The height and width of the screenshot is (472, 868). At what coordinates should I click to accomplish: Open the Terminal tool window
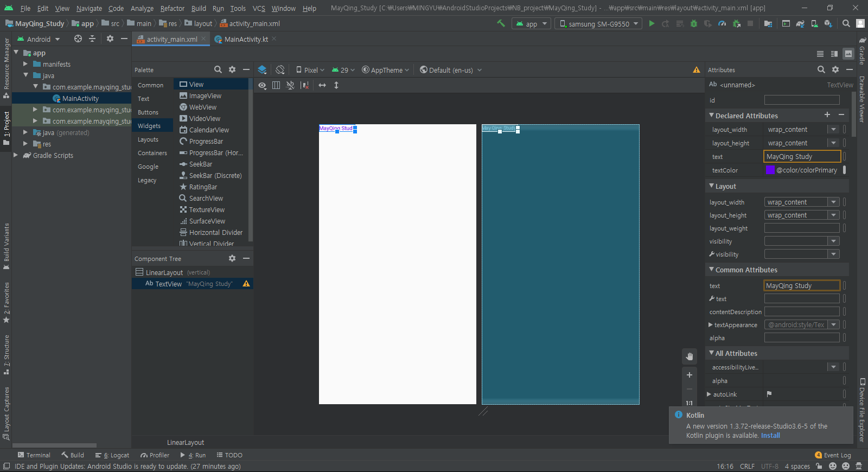tap(34, 455)
